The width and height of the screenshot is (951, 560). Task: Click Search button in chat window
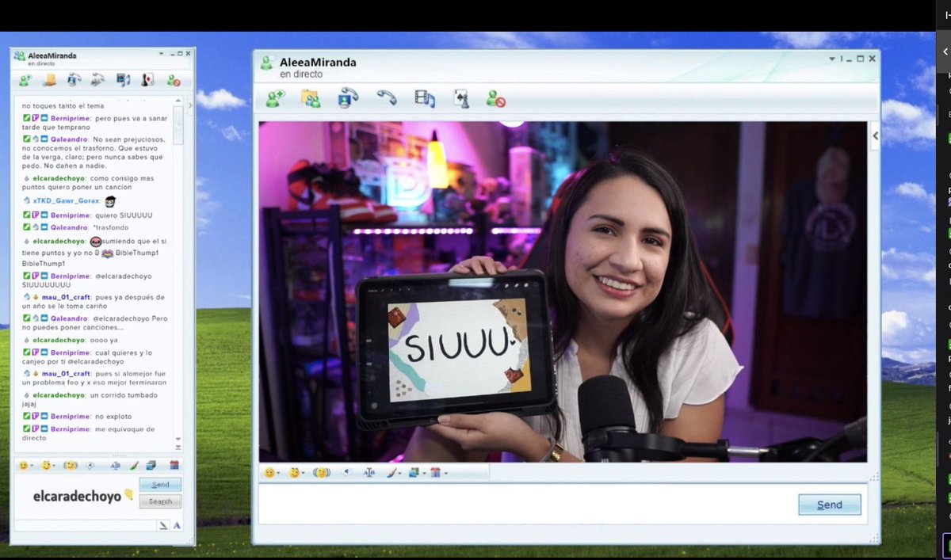160,501
